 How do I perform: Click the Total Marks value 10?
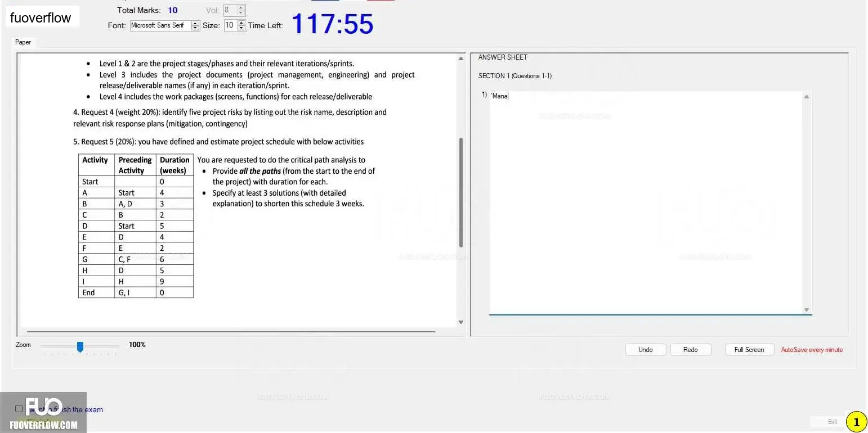point(173,10)
